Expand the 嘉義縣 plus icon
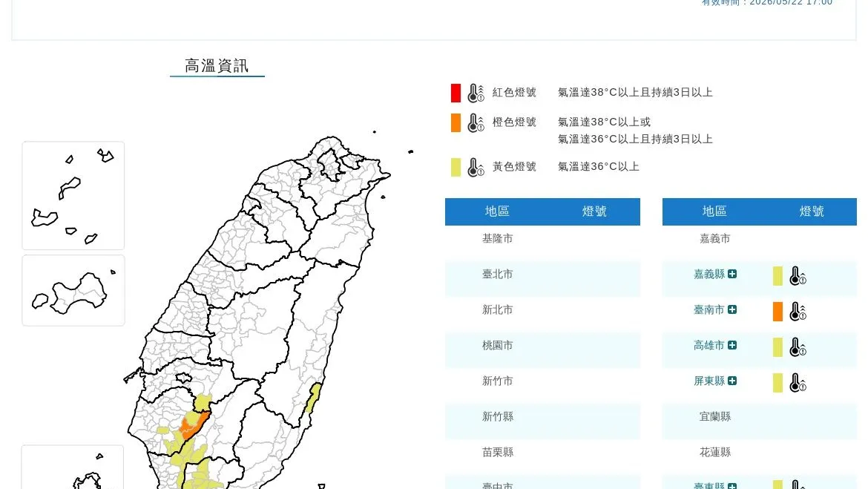This screenshot has height=489, width=868. click(731, 274)
